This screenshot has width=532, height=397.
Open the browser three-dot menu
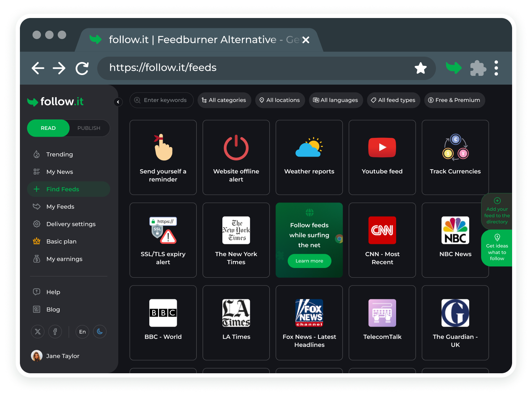(x=496, y=68)
